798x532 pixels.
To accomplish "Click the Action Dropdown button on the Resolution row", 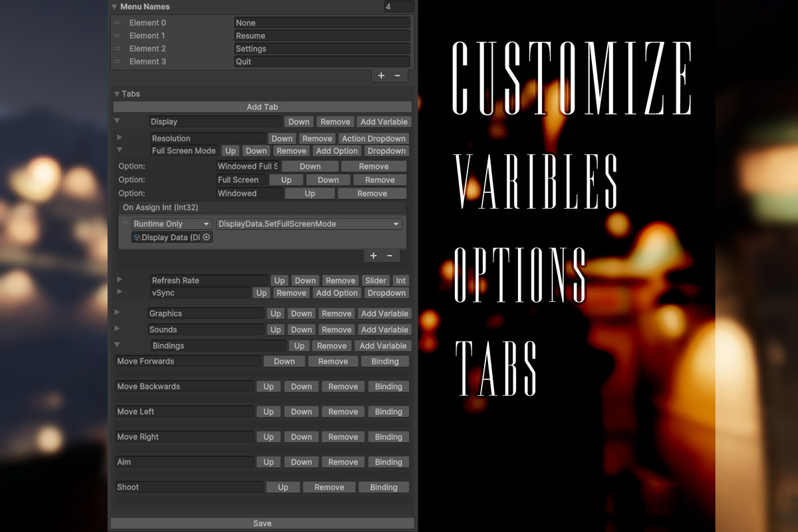I will [x=373, y=138].
